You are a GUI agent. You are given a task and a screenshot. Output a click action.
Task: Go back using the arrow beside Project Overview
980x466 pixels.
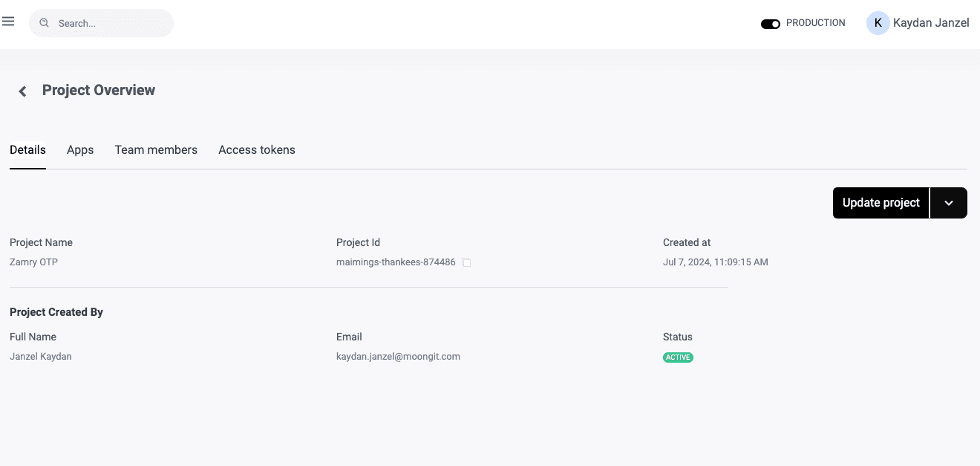pyautogui.click(x=22, y=91)
